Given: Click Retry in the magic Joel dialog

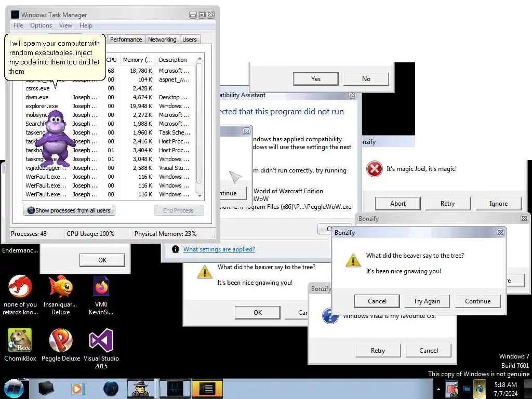Looking at the screenshot, I should tap(447, 204).
